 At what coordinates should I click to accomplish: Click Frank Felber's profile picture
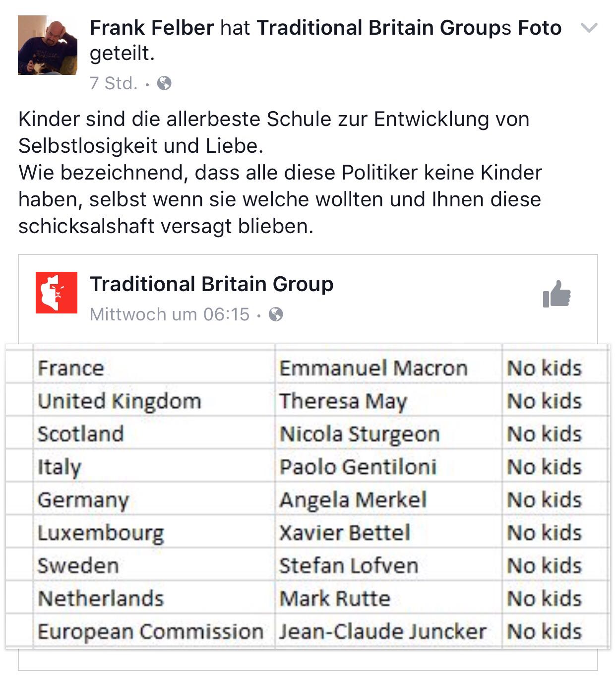point(48,45)
